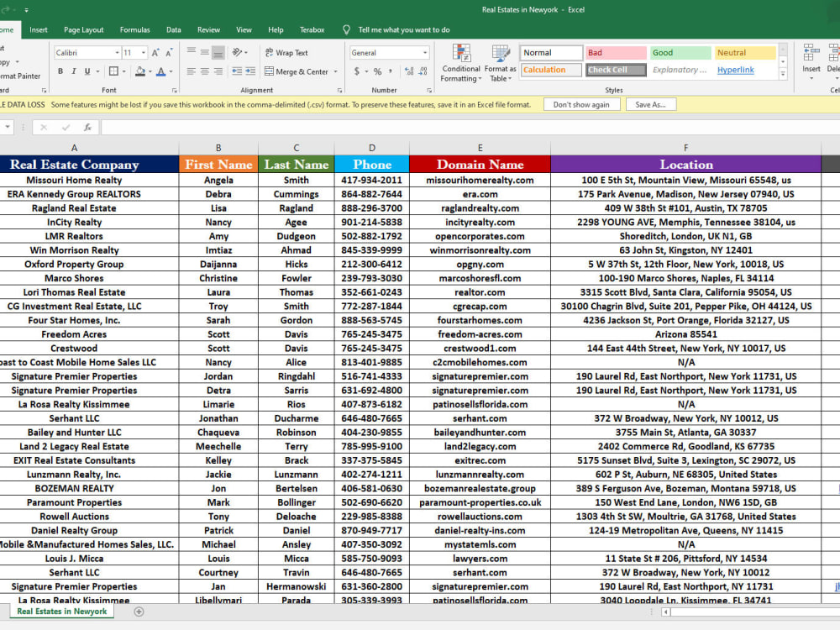Center text horizontally

click(x=205, y=71)
